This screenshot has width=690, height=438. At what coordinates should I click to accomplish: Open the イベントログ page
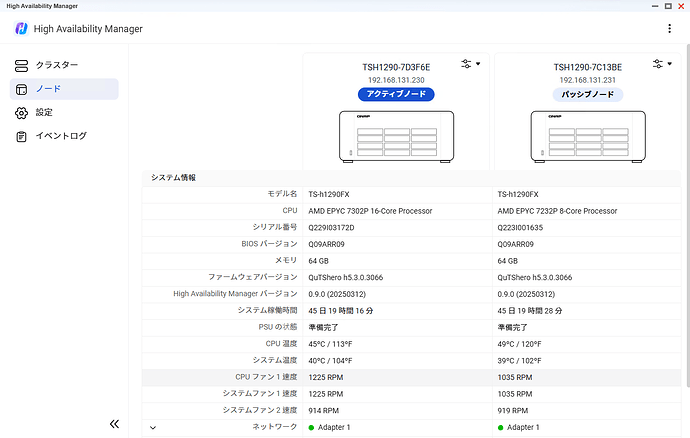click(x=61, y=136)
